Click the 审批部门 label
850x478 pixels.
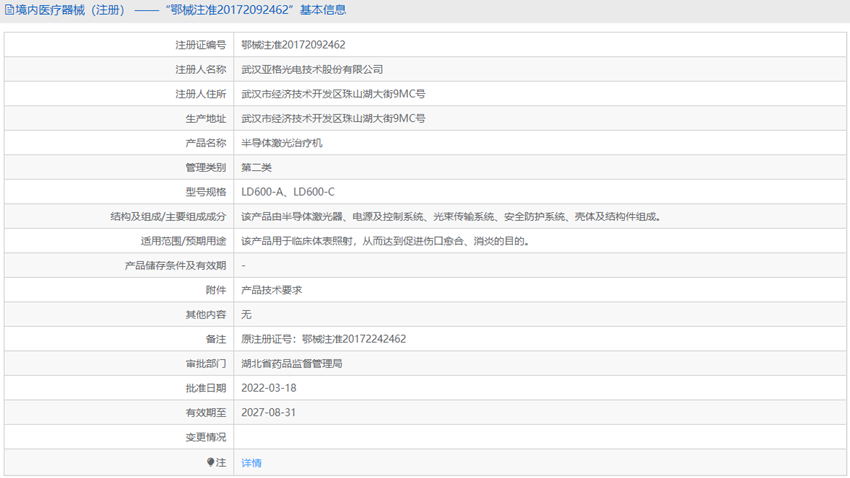[x=205, y=364]
